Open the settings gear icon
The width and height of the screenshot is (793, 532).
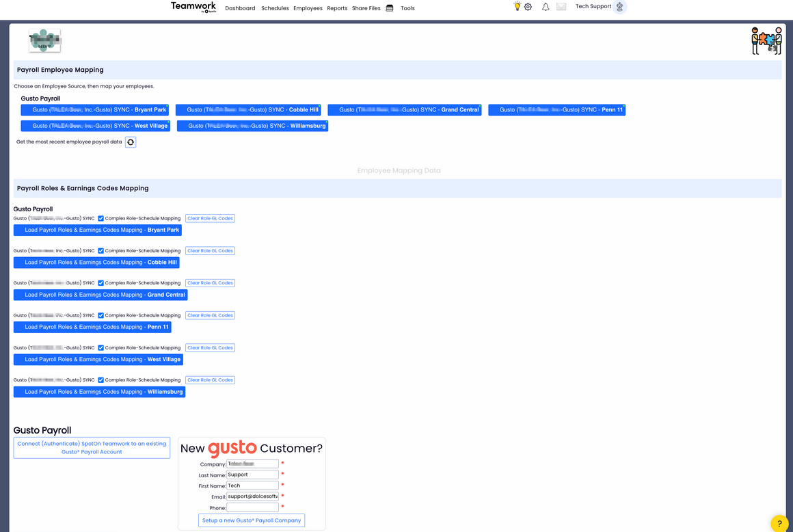tap(528, 7)
